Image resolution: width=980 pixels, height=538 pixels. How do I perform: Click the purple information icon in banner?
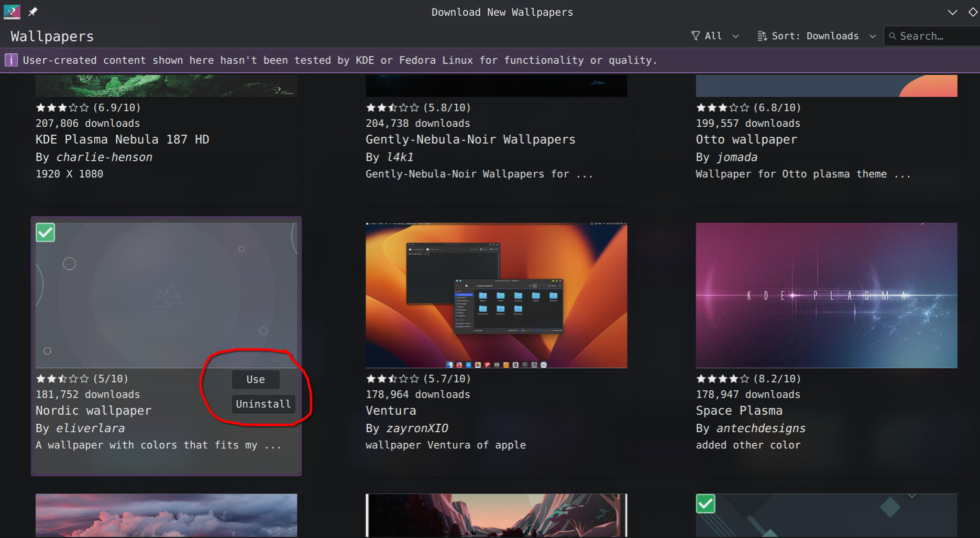[x=11, y=60]
